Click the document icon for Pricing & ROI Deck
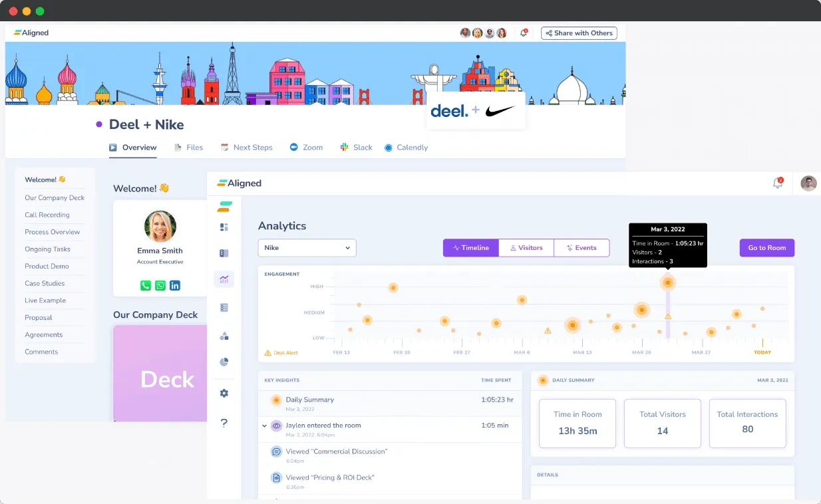Image resolution: width=821 pixels, height=504 pixels. (276, 477)
